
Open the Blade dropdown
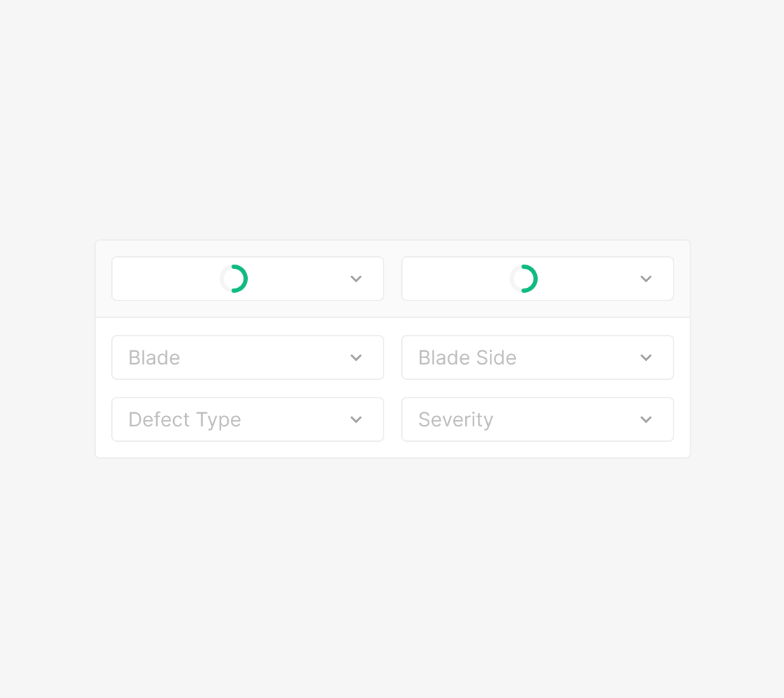tap(248, 357)
